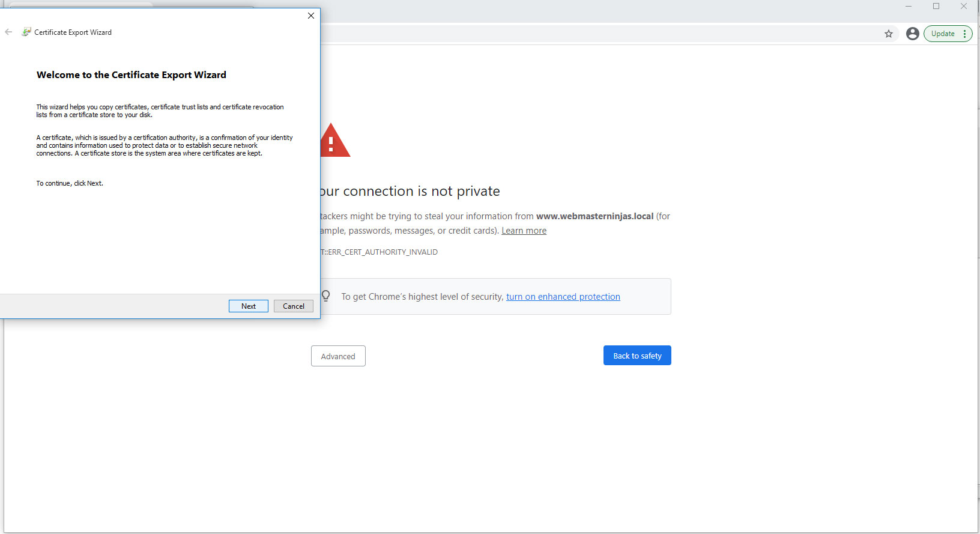
Task: Click turn on enhanced protection link
Action: coord(563,297)
